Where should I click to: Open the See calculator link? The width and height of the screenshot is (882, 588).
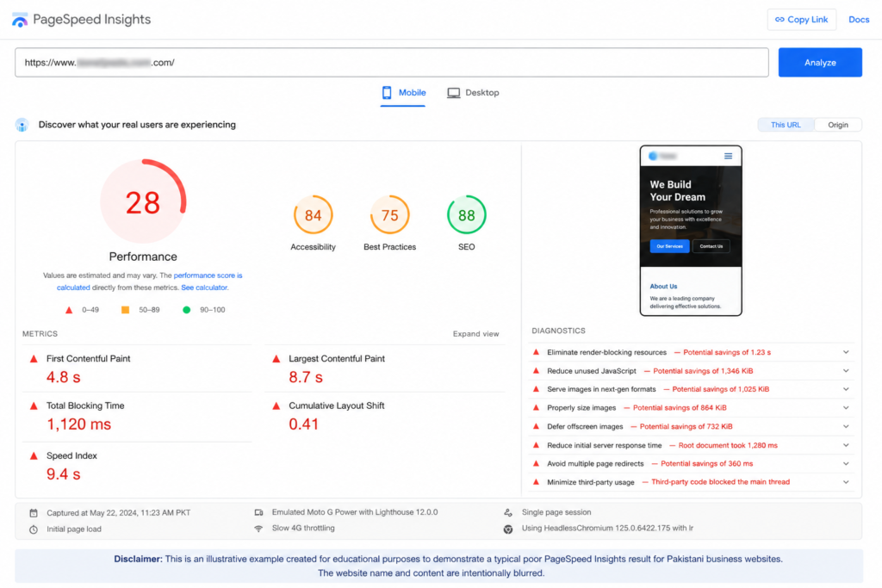tap(204, 288)
